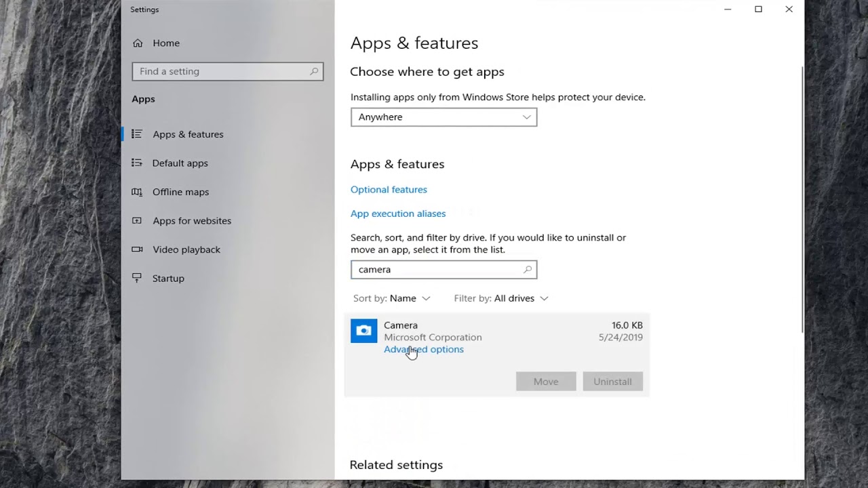The height and width of the screenshot is (488, 868).
Task: Click the Related settings heading
Action: [396, 465]
